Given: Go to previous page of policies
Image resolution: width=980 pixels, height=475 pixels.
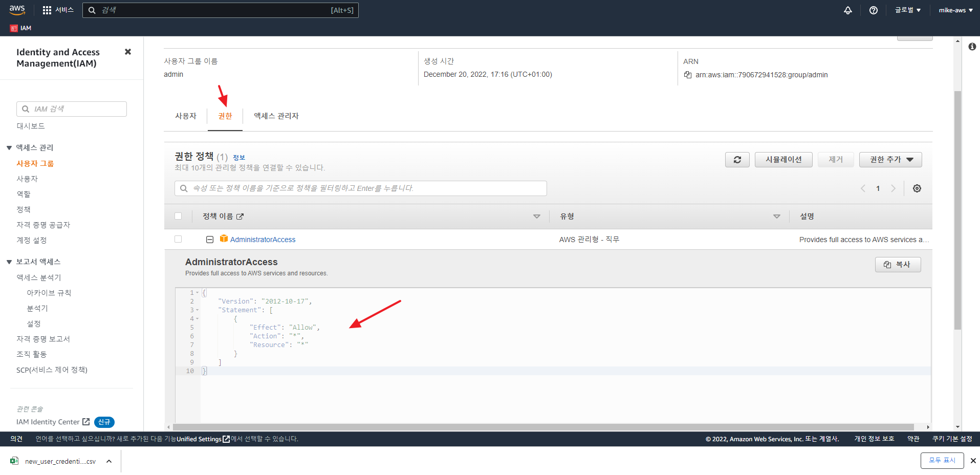Looking at the screenshot, I should point(863,188).
